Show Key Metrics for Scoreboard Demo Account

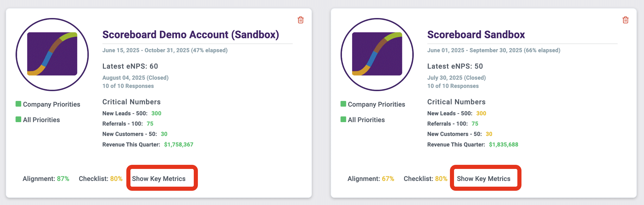pyautogui.click(x=159, y=178)
